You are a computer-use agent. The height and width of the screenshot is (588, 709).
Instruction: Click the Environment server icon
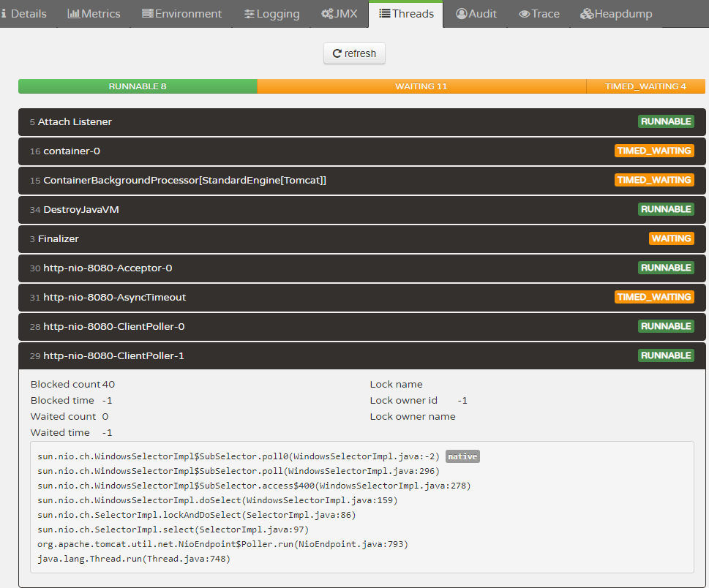click(x=147, y=14)
